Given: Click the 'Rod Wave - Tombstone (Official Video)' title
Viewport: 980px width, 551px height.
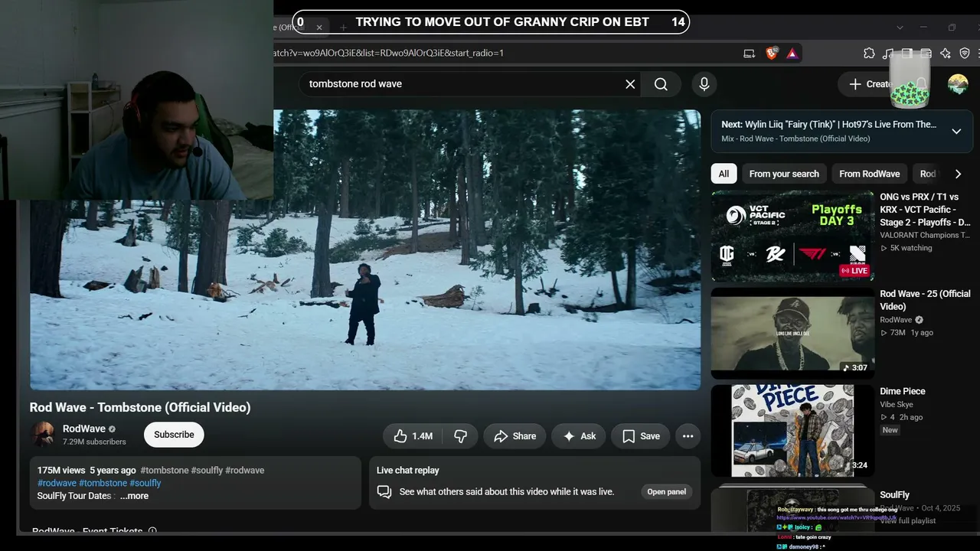Looking at the screenshot, I should click(x=140, y=408).
